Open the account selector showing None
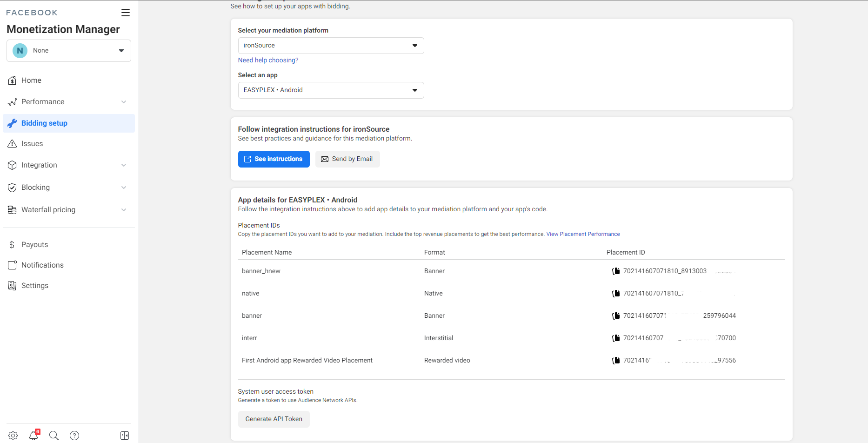868x443 pixels. tap(69, 51)
